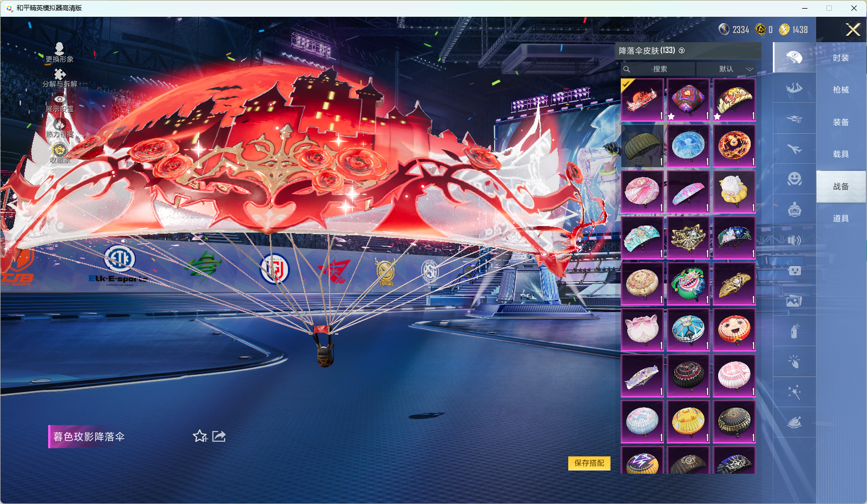Toggle 展示设置 eye display settings
The image size is (867, 504).
60,103
